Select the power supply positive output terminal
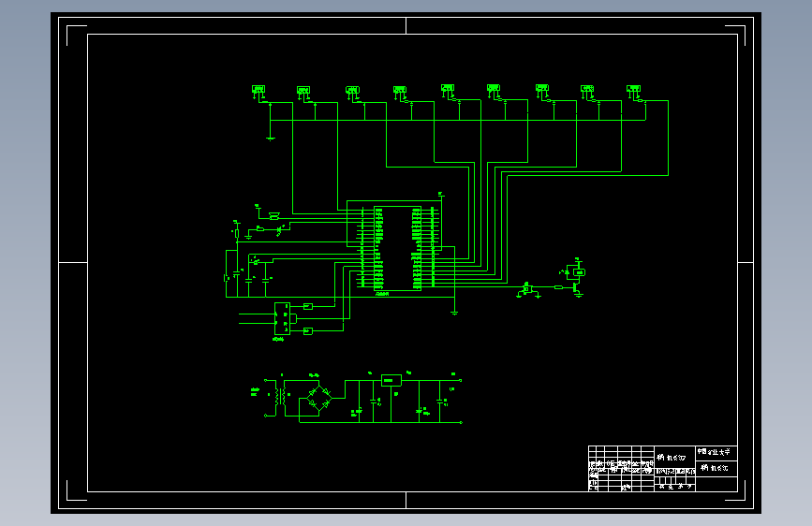This screenshot has height=526, width=812. coord(461,381)
